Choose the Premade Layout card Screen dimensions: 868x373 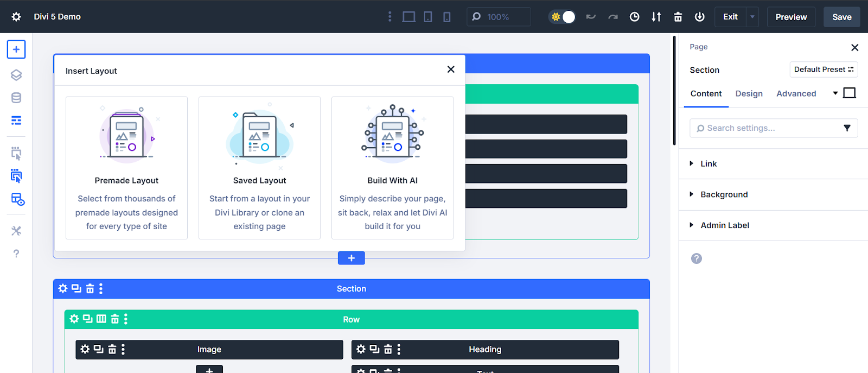(126, 168)
